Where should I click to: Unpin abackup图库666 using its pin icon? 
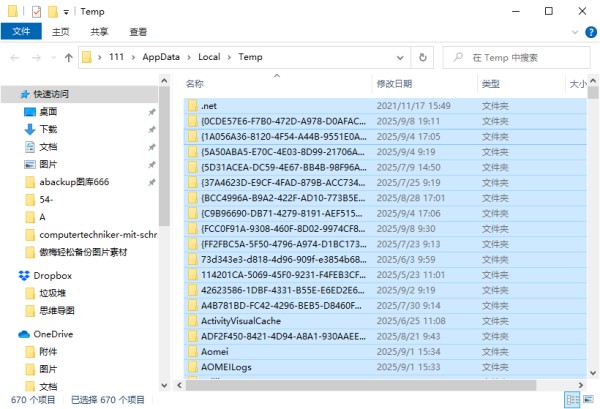click(152, 183)
